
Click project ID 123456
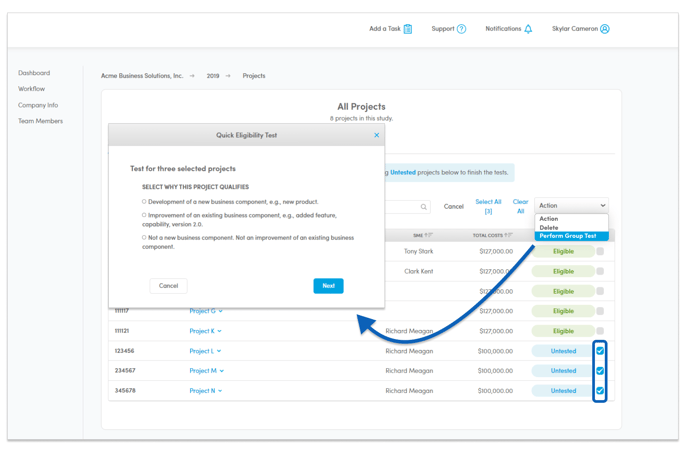click(x=124, y=351)
